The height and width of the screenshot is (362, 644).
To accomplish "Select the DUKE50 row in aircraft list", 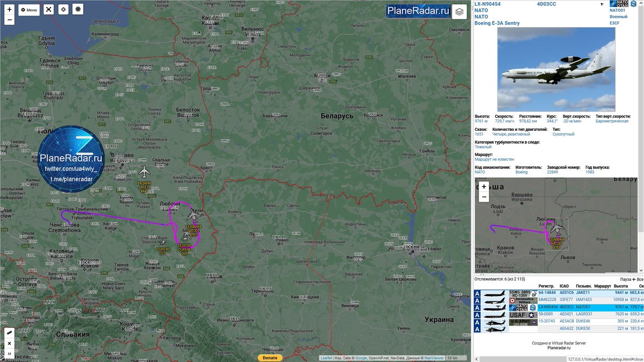I will pyautogui.click(x=559, y=328).
